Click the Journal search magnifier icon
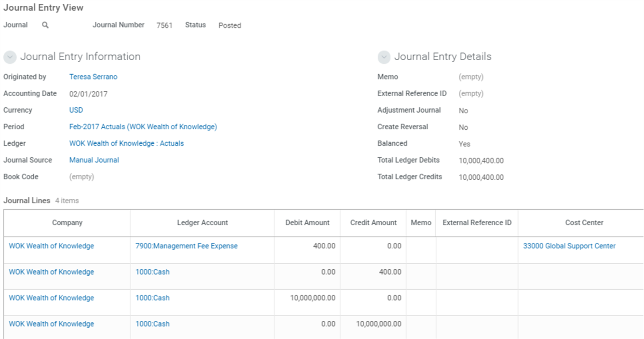 pos(45,25)
